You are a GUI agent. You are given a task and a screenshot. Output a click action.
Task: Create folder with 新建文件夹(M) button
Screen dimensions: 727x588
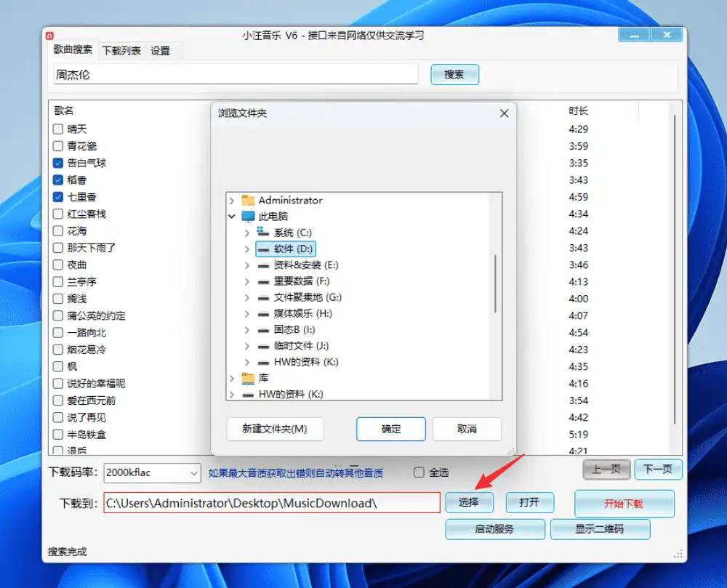pos(275,429)
